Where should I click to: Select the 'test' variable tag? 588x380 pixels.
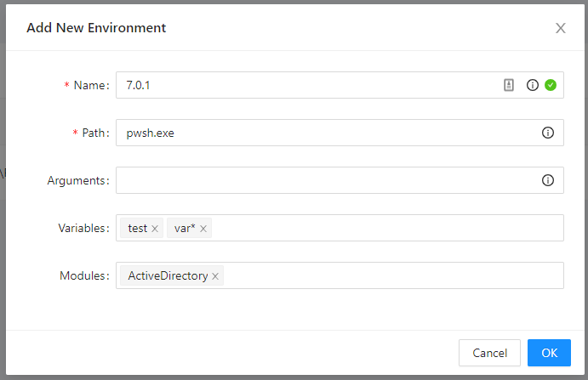pyautogui.click(x=138, y=228)
